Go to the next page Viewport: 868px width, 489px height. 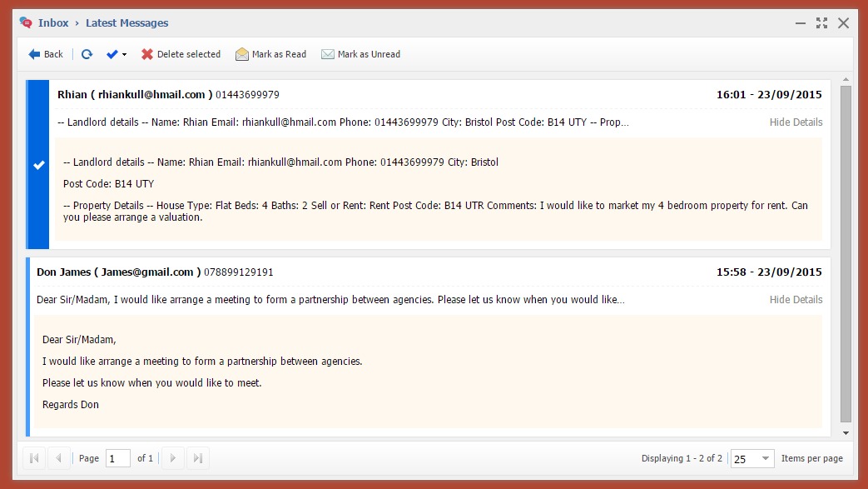coord(172,458)
